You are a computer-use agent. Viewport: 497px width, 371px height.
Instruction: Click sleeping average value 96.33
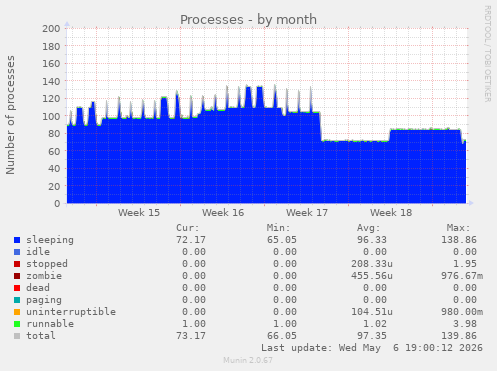click(372, 240)
